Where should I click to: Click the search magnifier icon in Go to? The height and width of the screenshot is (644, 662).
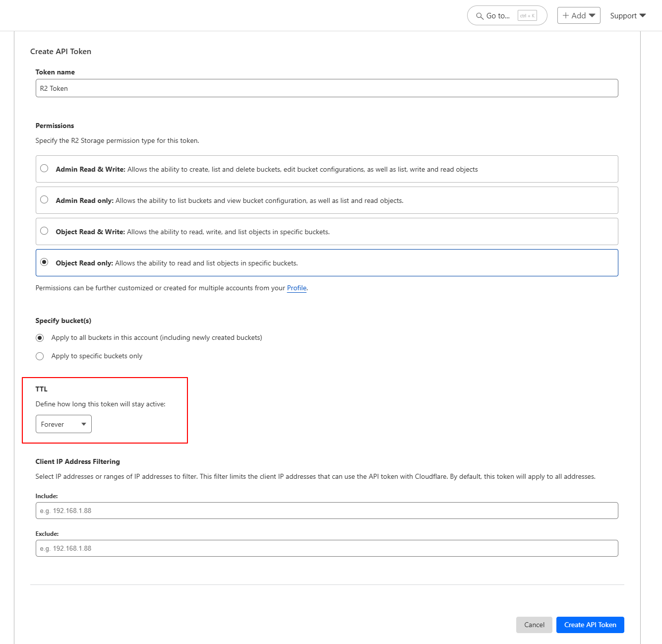480,16
